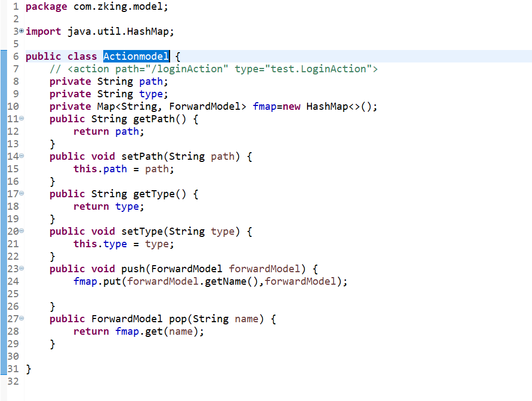The width and height of the screenshot is (532, 401).
Task: Click the getType method name
Action: click(x=154, y=194)
